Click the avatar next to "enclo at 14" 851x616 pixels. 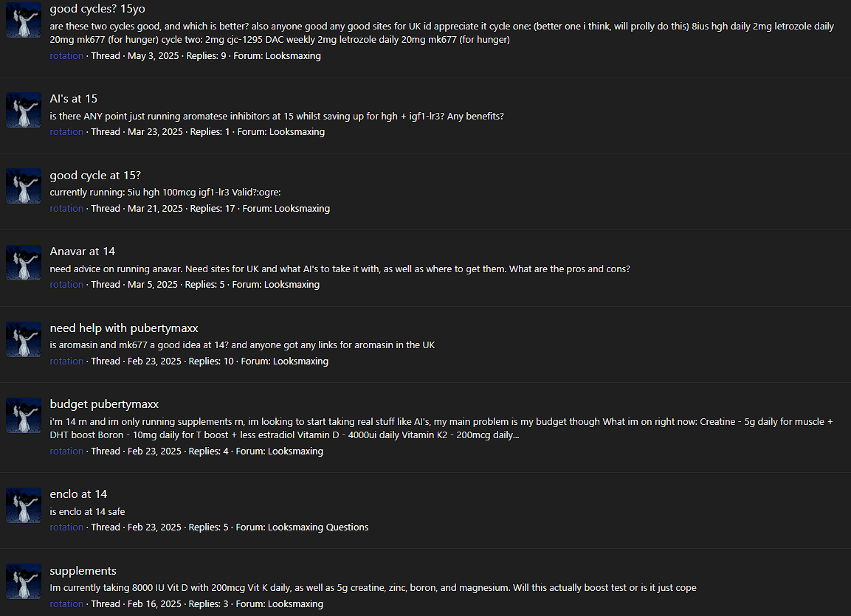24,505
